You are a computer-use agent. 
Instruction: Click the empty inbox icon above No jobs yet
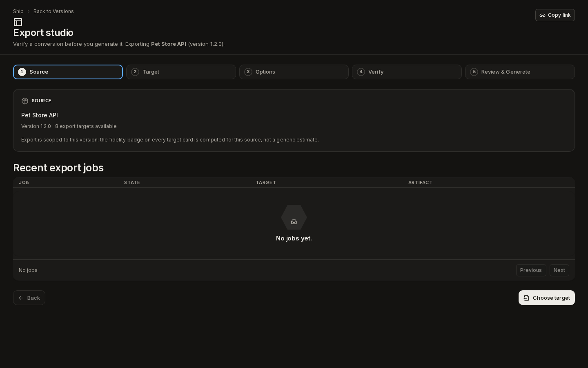(x=294, y=222)
